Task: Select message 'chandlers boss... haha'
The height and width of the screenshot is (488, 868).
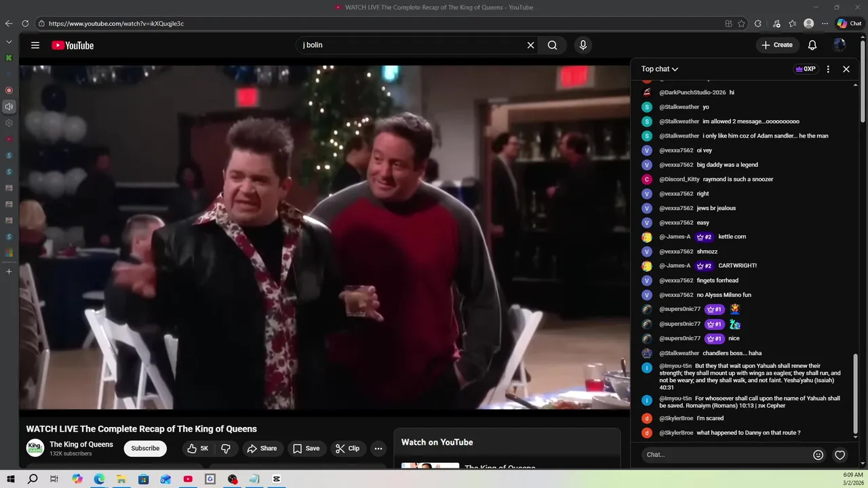Action: coord(732,354)
